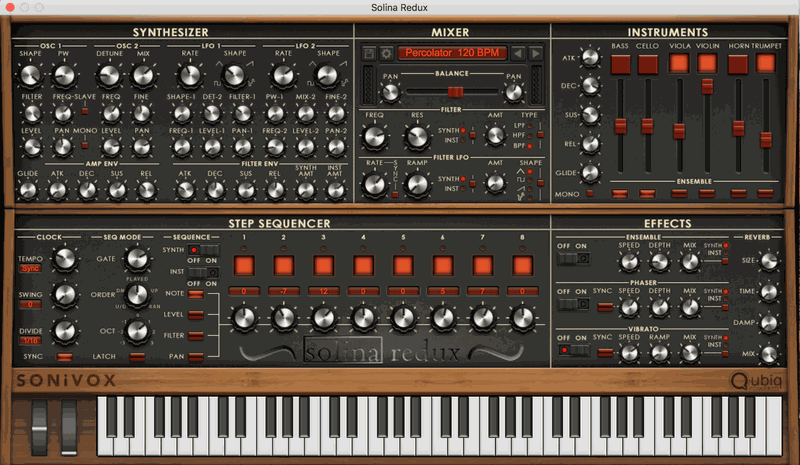The width and height of the screenshot is (800, 465).
Task: Open settings via the gear icon in Mixer
Action: pos(385,52)
